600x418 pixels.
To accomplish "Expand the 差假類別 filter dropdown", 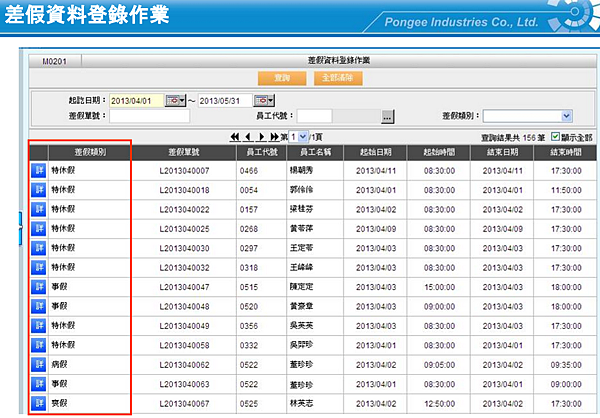I will tap(567, 116).
